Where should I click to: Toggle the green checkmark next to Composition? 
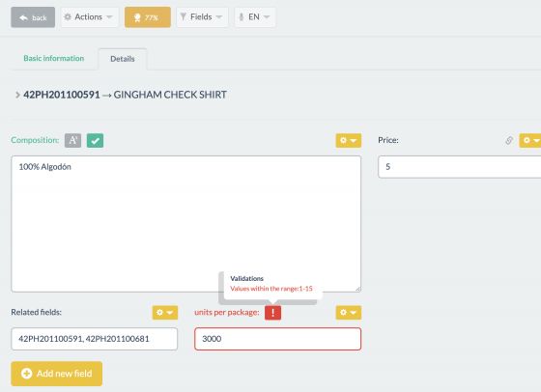95,140
